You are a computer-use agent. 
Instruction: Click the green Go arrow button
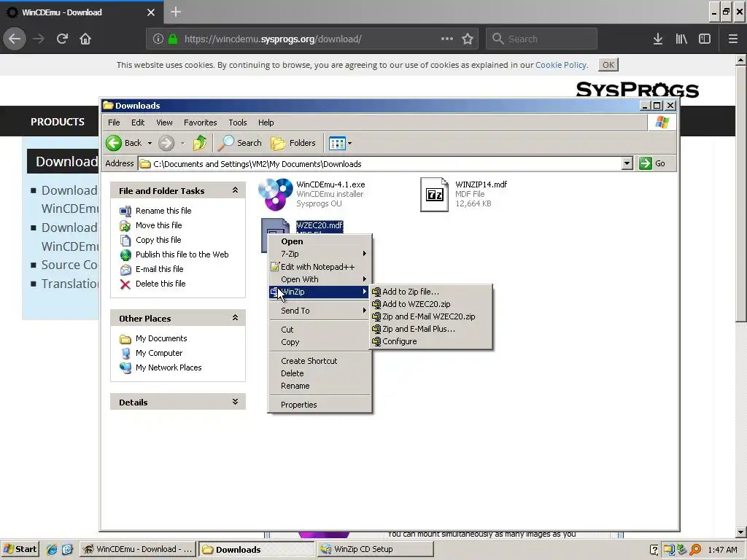[646, 163]
